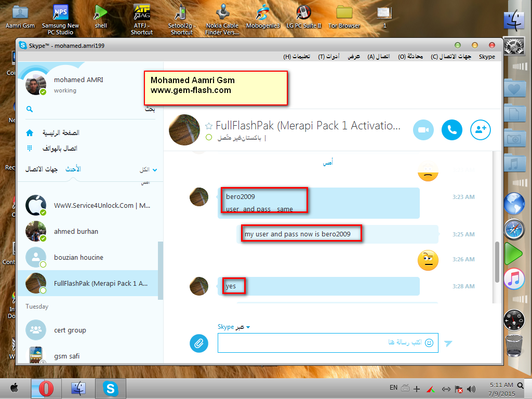
Task: Open the ATFJ shortcut on desktop
Action: point(141,20)
